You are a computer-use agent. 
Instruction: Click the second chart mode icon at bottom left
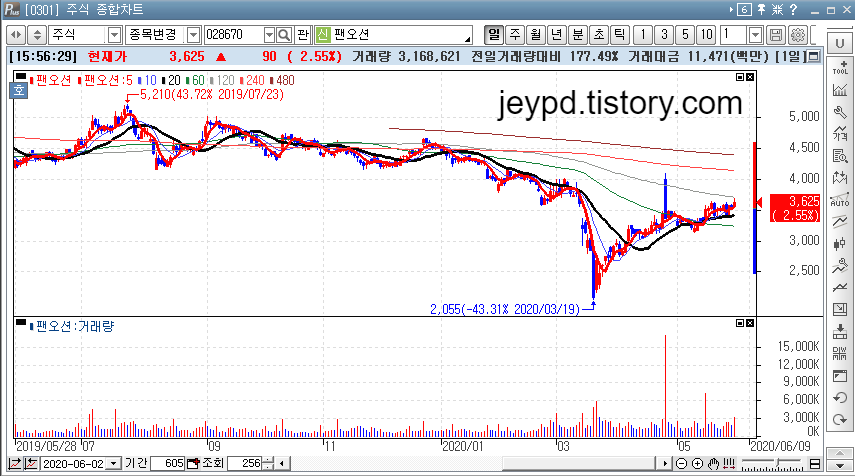click(31, 463)
